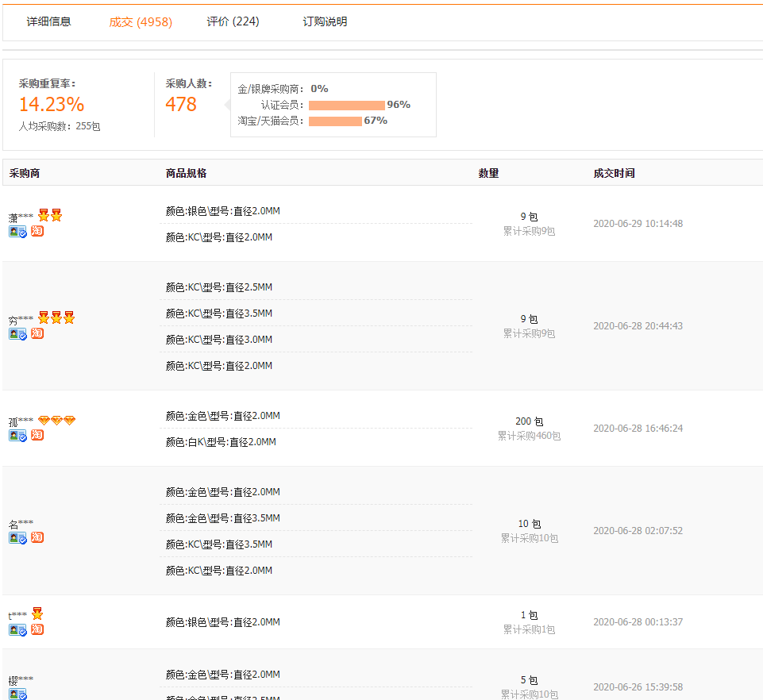Open buyer 穷*** profile name
Screen dimensions: 763x700
pyautogui.click(x=21, y=317)
